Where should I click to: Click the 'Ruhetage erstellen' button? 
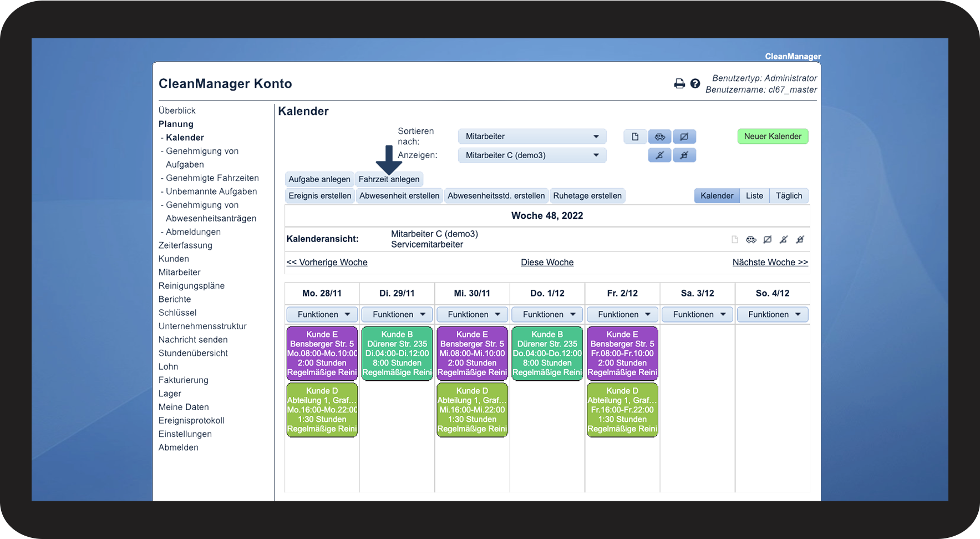click(587, 196)
